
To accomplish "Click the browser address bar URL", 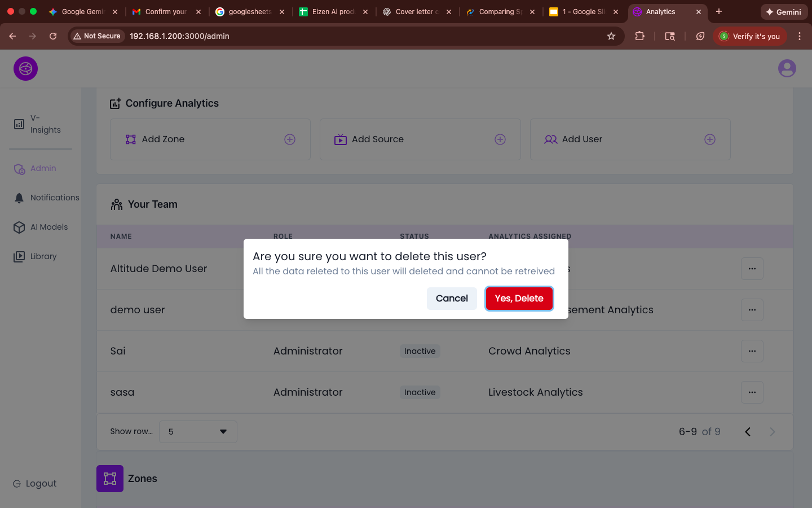I will point(179,36).
